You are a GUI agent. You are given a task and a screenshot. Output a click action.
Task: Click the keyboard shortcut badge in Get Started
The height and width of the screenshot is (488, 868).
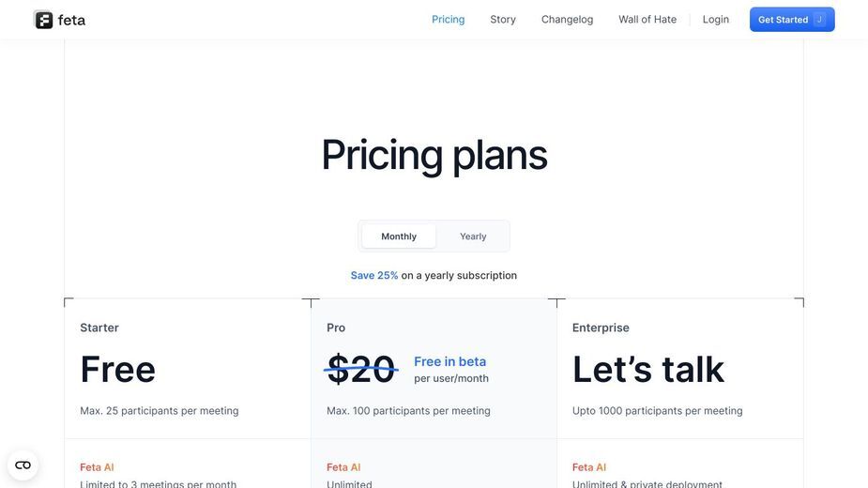pos(819,20)
